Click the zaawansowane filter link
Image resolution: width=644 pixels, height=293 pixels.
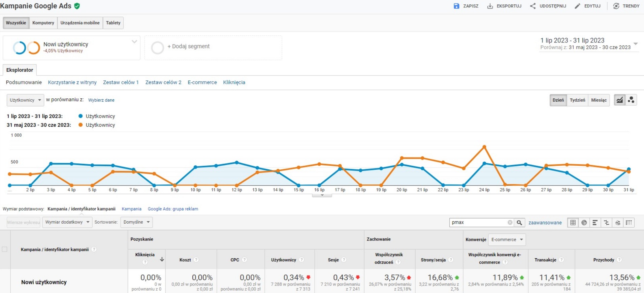[545, 223]
